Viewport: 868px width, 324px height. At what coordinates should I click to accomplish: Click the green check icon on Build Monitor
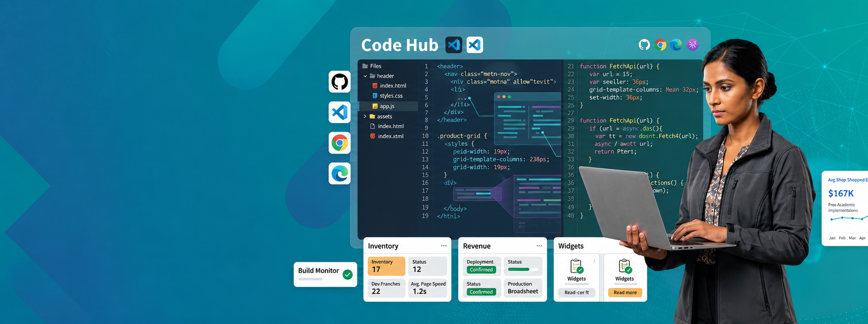pos(348,275)
